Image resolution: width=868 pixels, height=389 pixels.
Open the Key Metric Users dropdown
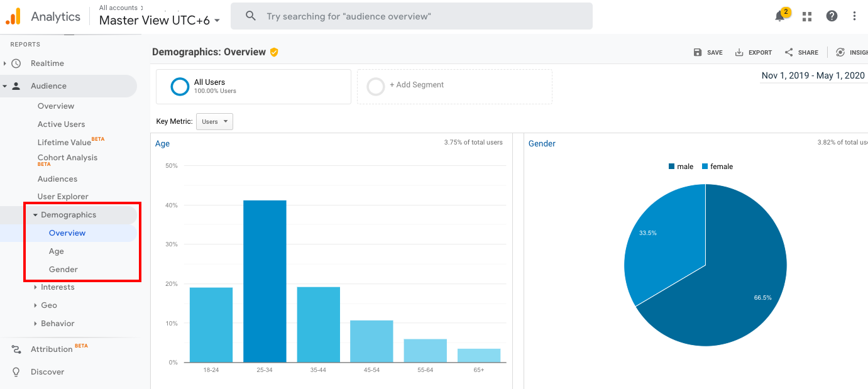click(x=214, y=121)
